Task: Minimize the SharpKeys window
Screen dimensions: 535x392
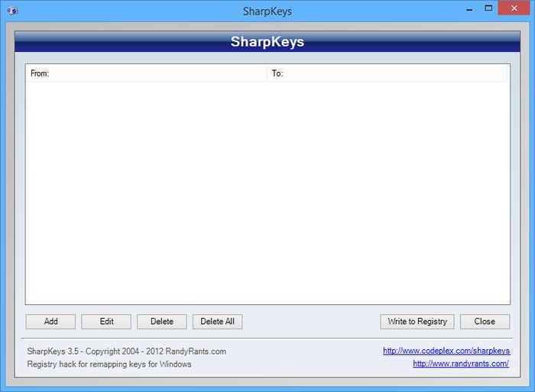Action: click(x=469, y=8)
